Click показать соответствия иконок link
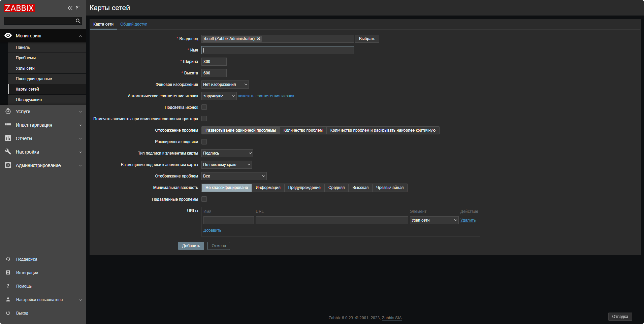644x324 pixels. (x=266, y=96)
